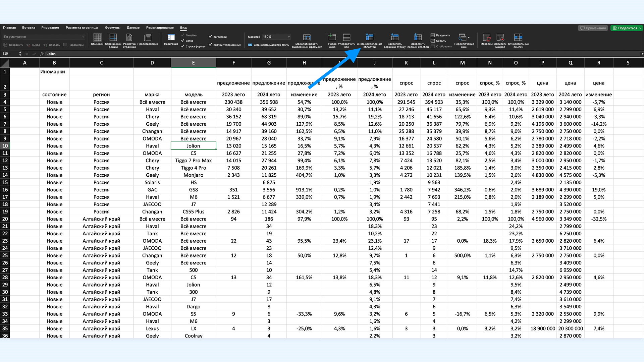Viewport: 644px width, 362px height.
Task: Select cell Lexus in row 35
Action: 152,329
